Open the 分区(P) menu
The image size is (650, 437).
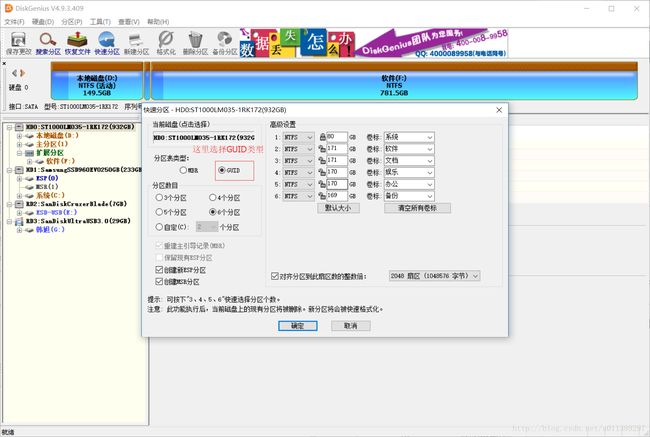click(71, 22)
